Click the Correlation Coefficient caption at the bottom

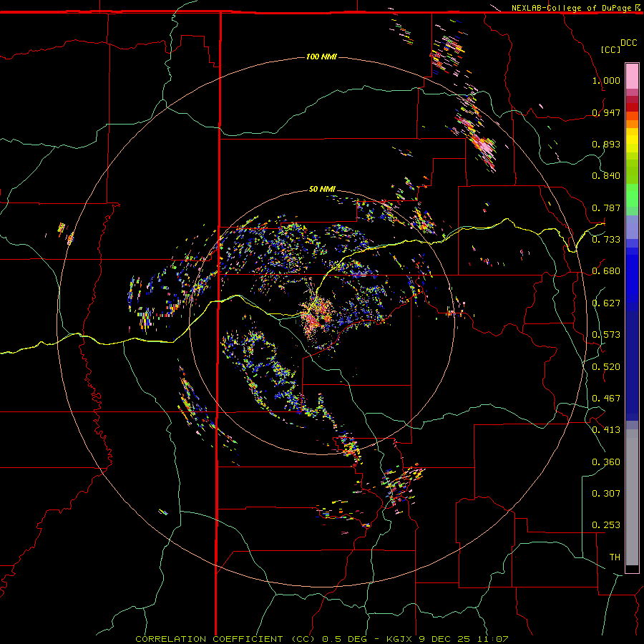point(321,639)
